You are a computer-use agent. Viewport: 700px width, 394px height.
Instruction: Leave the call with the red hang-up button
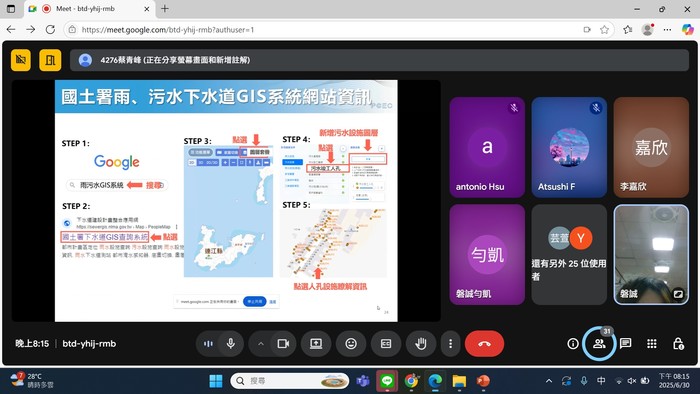pos(484,344)
